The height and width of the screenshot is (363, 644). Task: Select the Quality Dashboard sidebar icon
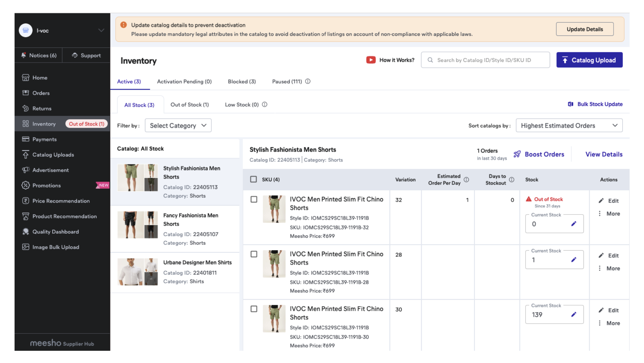26,232
